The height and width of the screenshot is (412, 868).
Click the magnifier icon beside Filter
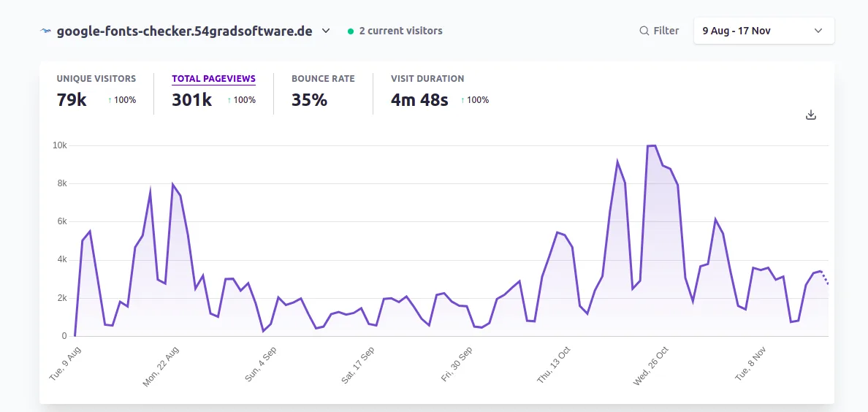point(644,31)
